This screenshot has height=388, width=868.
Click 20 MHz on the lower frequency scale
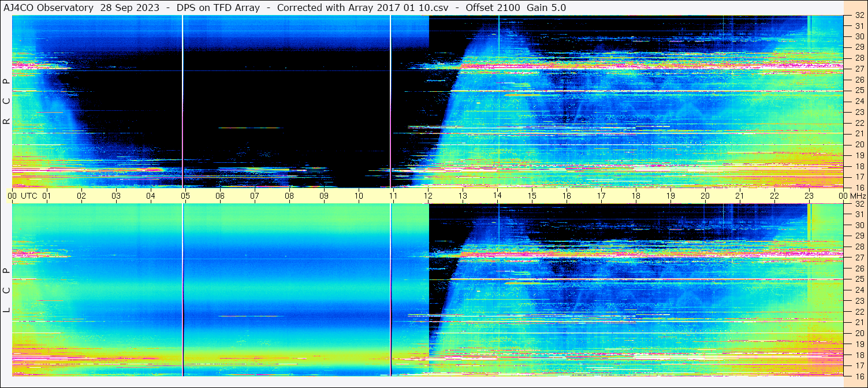[859, 333]
